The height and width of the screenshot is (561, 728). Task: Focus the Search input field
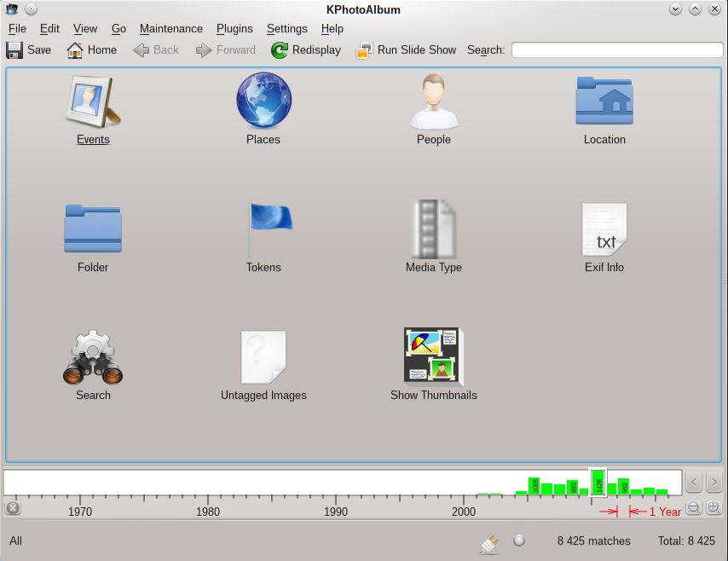tap(617, 49)
